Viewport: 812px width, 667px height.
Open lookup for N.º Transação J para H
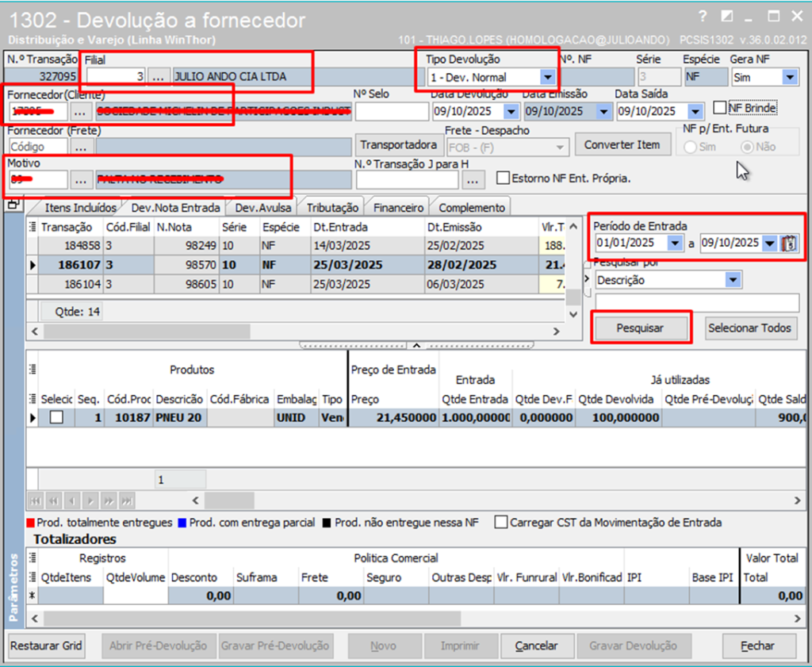pos(473,180)
